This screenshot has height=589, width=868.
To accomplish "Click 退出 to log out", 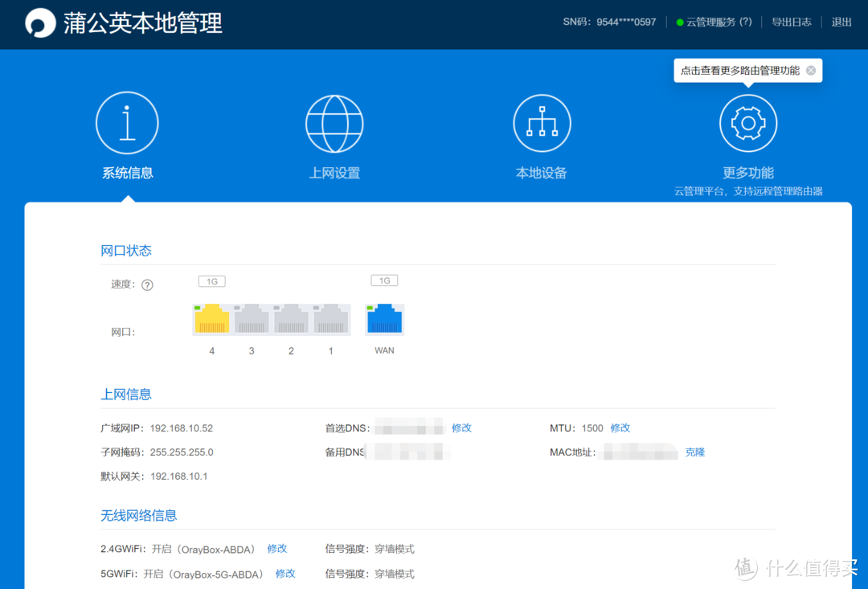I will (841, 22).
